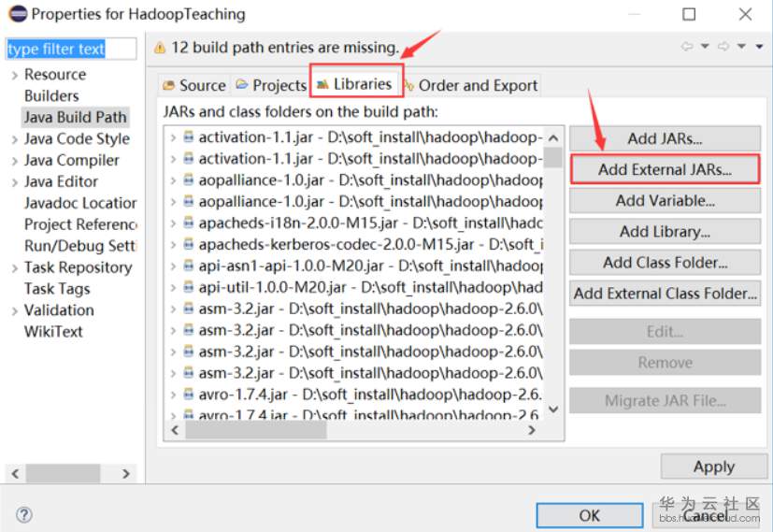Click the back navigation arrow icon
The height and width of the screenshot is (532, 773).
click(687, 47)
